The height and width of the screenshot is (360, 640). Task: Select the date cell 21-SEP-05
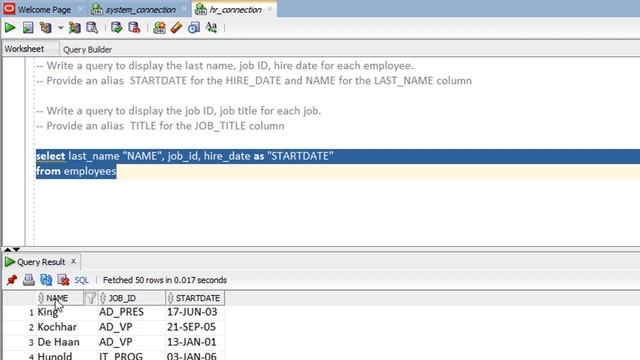195,327
